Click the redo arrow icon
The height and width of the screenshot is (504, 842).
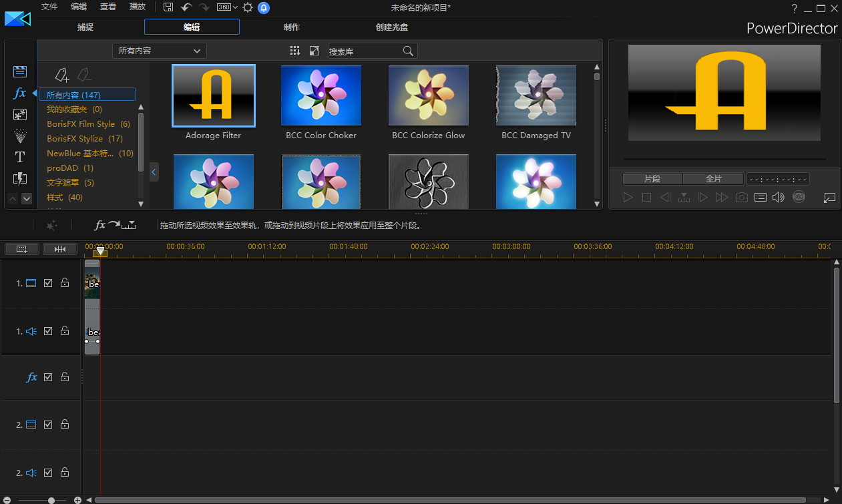coord(204,7)
